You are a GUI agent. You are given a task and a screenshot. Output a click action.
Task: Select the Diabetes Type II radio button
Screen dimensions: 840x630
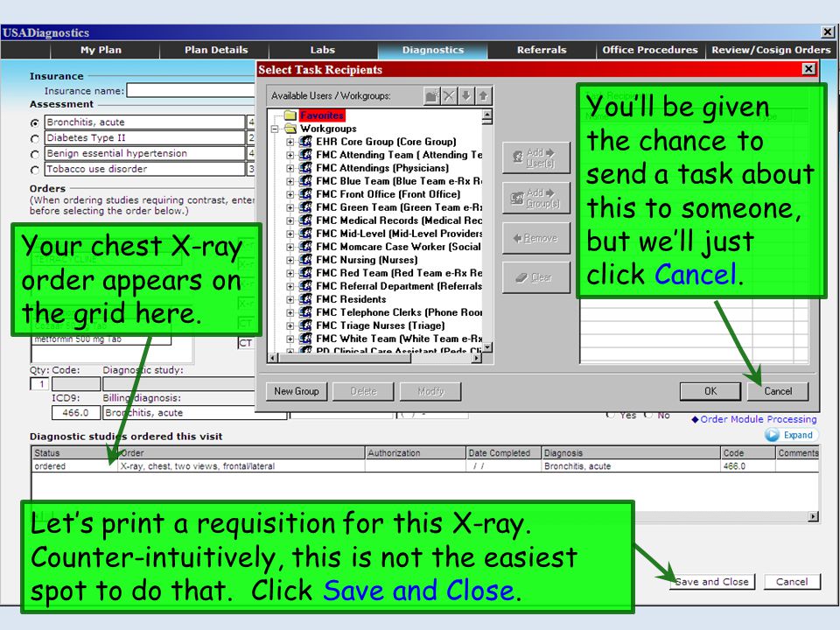(x=35, y=139)
